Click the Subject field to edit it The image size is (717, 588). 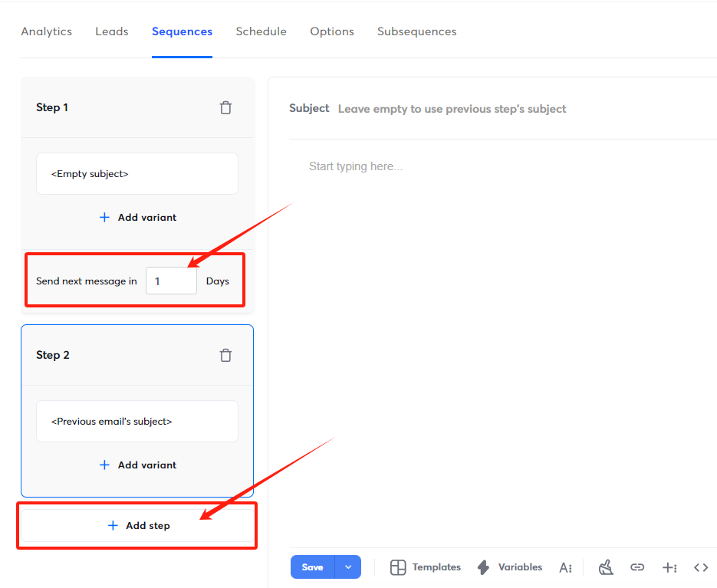[x=460, y=108]
